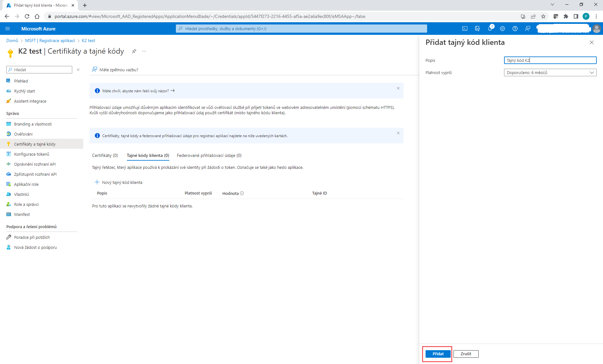Open more options ellipsis beside title
The height and width of the screenshot is (364, 603).
click(x=144, y=51)
